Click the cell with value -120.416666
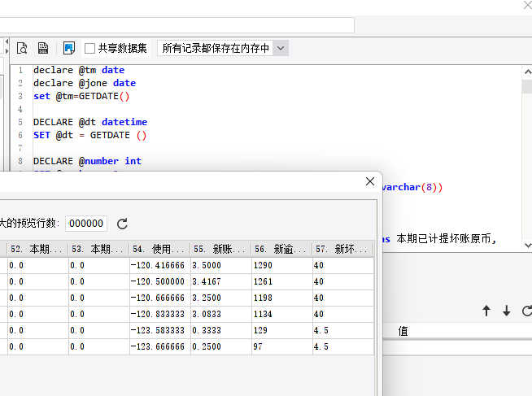This screenshot has height=396, width=532. click(x=159, y=265)
